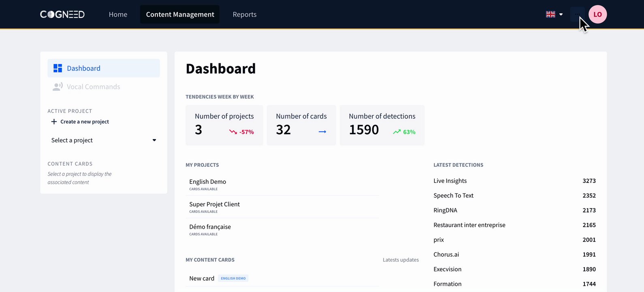
Task: Click the Number of projects card
Action: click(224, 125)
